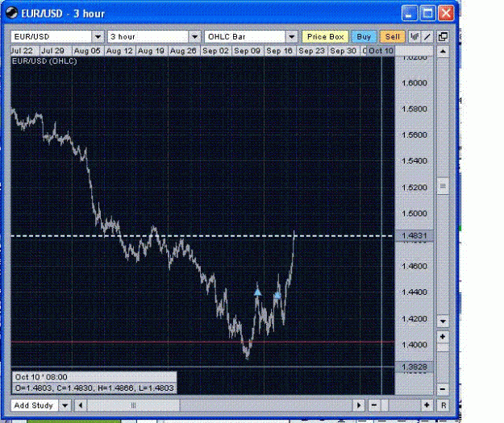Viewport: 504px width, 423px height.
Task: Click the O=1.4803 OHLC values line
Action: click(x=94, y=388)
